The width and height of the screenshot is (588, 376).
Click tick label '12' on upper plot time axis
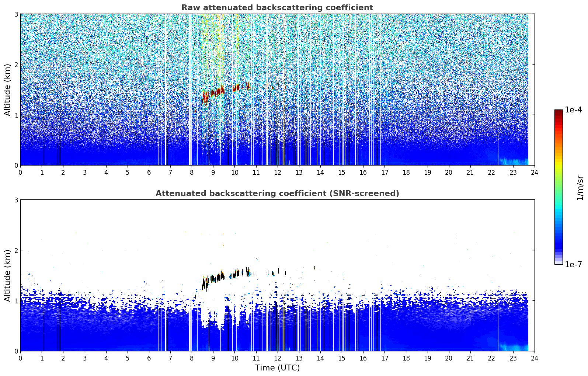[277, 172]
